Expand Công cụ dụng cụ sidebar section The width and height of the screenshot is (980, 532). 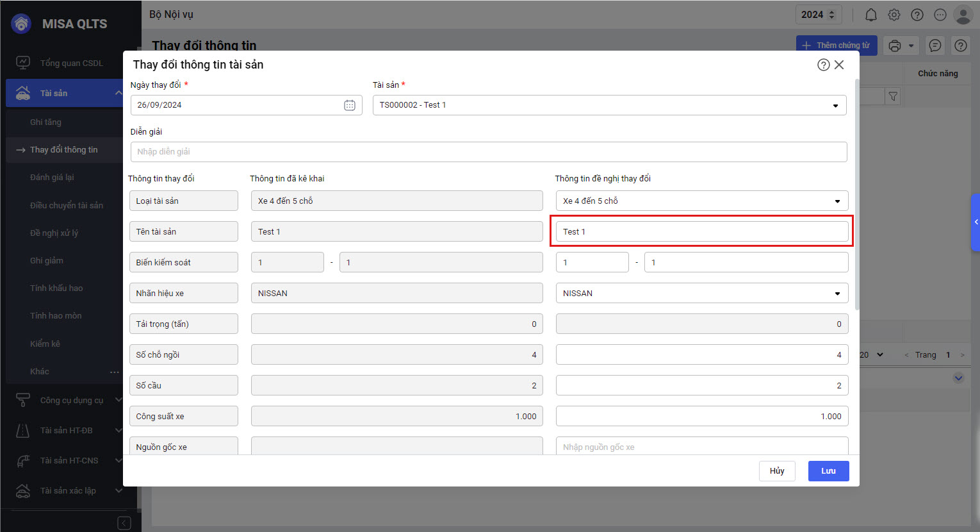[70, 400]
